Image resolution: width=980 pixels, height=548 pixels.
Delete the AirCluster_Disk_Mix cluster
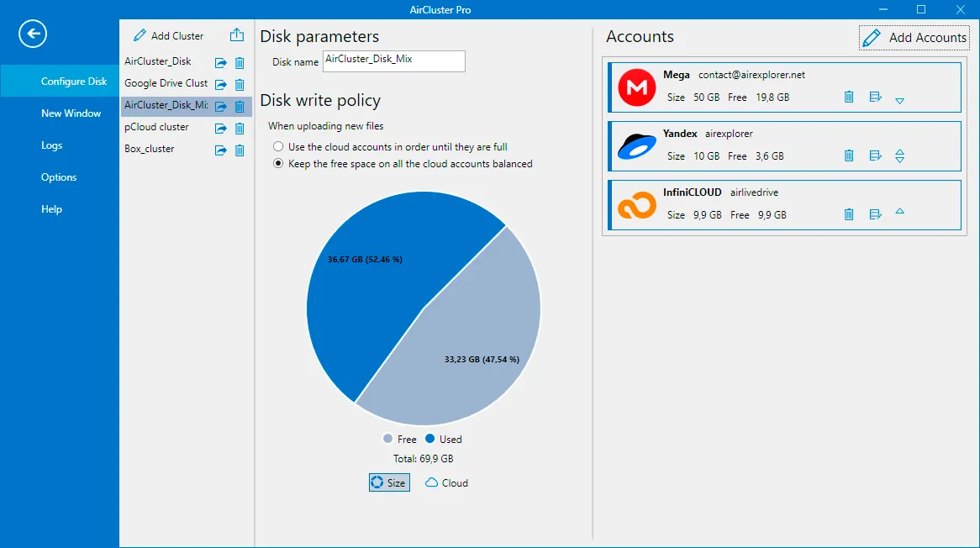point(240,106)
